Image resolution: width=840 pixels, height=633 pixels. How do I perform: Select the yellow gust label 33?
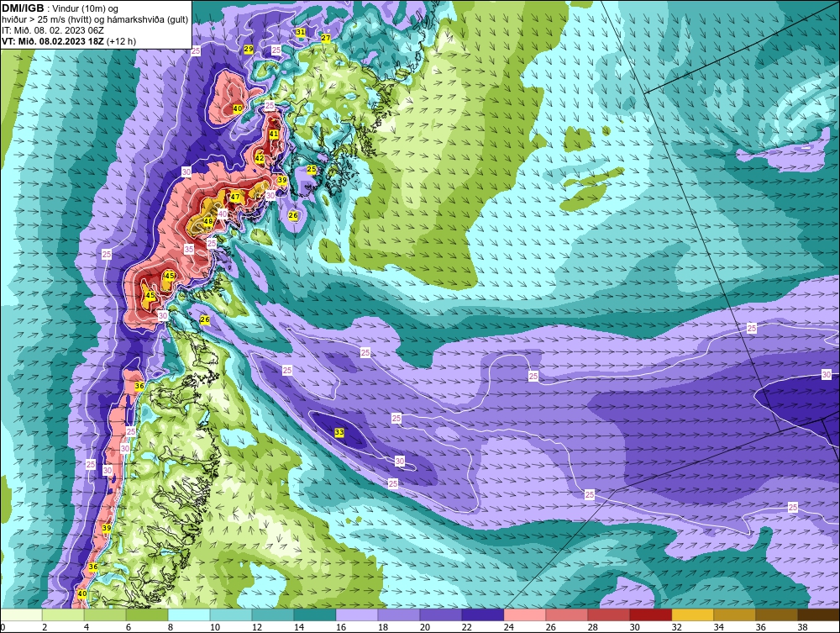coord(339,432)
